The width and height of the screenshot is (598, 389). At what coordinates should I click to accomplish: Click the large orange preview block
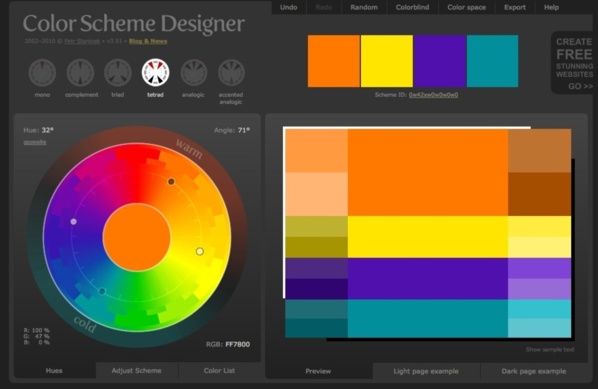click(x=428, y=172)
